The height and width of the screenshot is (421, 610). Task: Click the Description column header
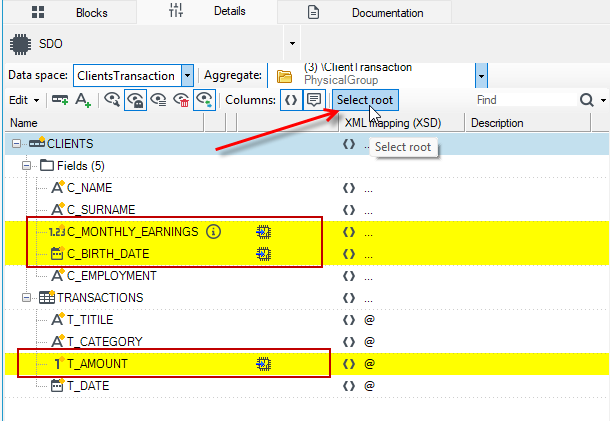click(x=528, y=123)
